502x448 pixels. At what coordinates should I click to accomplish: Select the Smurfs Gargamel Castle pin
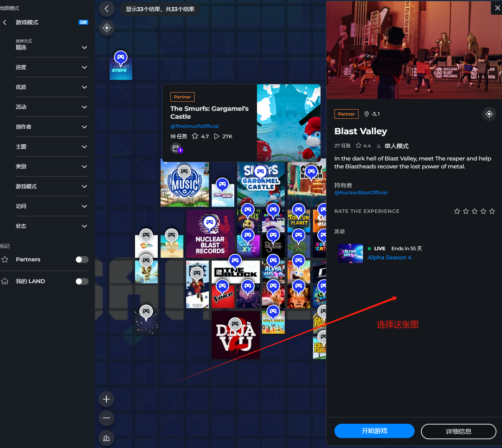261,172
